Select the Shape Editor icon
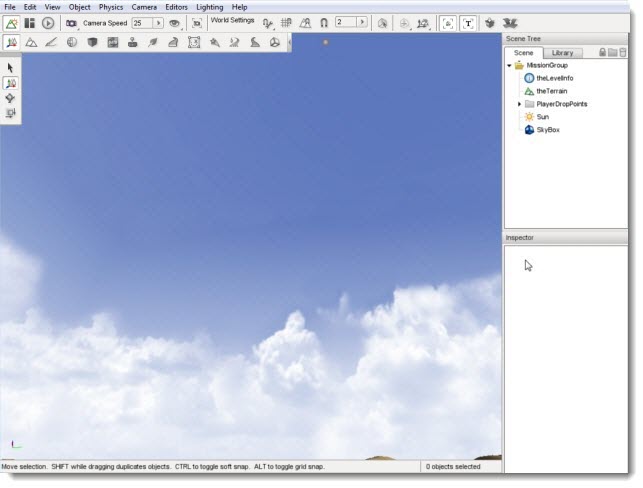Screen dimensions: 643x488 tap(275, 42)
